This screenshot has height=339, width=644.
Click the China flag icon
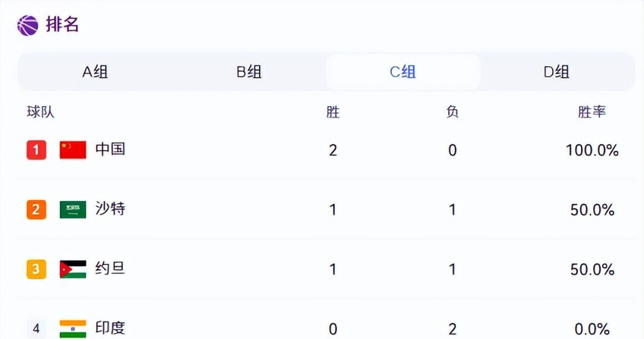click(72, 150)
